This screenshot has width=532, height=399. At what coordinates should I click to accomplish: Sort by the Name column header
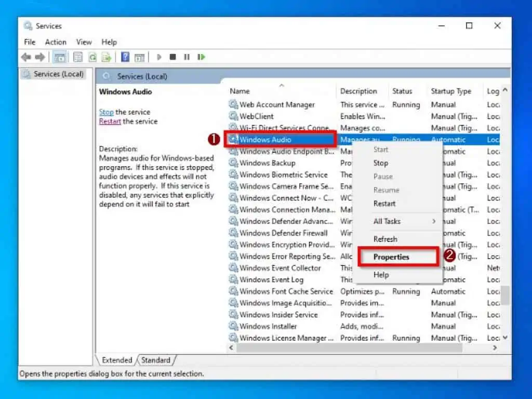click(x=282, y=91)
